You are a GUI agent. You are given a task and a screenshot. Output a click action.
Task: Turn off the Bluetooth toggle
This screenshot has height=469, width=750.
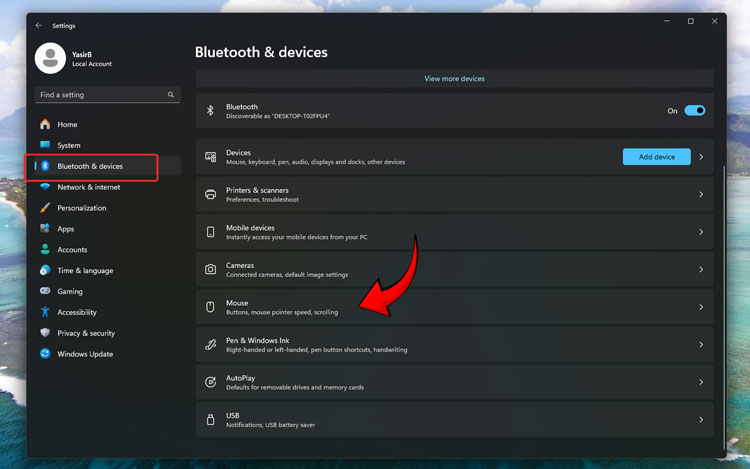click(x=695, y=110)
